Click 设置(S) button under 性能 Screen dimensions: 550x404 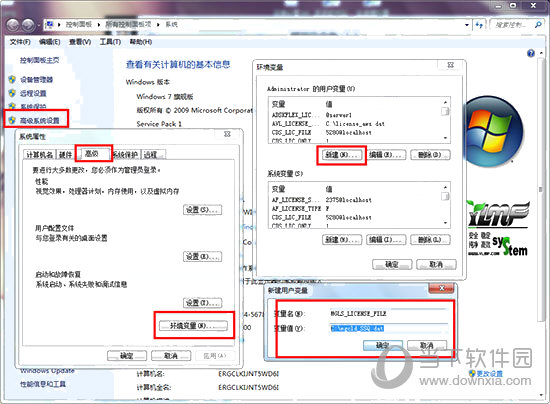pyautogui.click(x=203, y=210)
